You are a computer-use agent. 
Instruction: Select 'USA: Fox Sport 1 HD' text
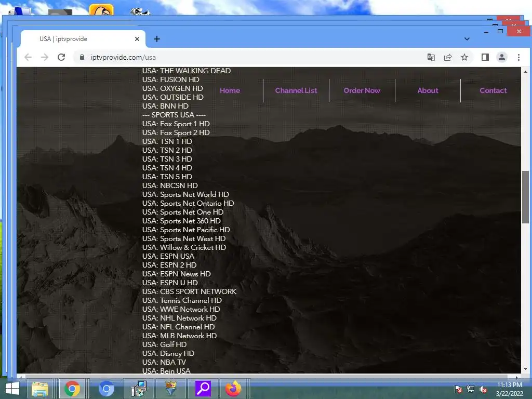tap(176, 124)
